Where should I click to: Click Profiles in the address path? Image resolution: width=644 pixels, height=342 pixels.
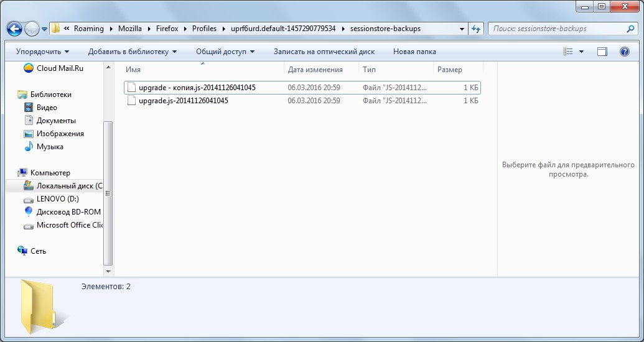tap(204, 29)
